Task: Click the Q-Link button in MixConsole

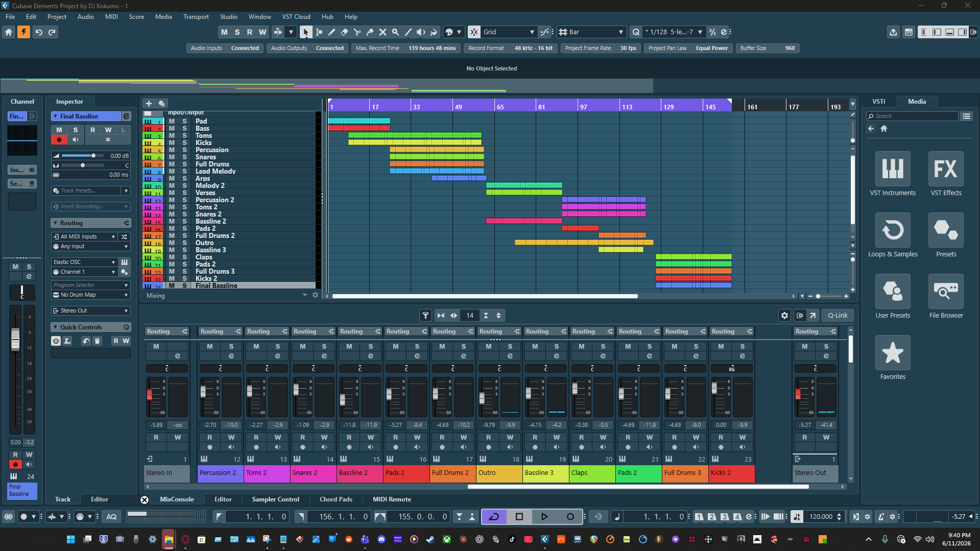Action: pos(838,316)
